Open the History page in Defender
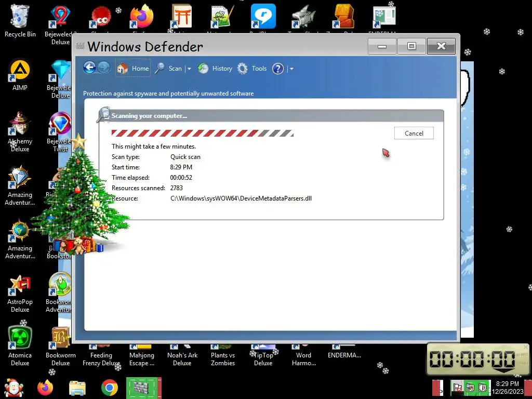The image size is (532, 399). 215,68
